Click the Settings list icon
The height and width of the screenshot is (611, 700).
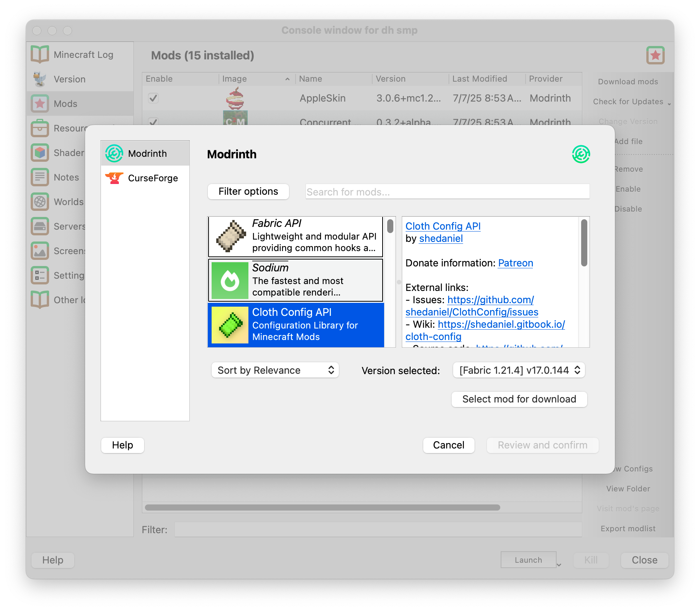click(40, 275)
